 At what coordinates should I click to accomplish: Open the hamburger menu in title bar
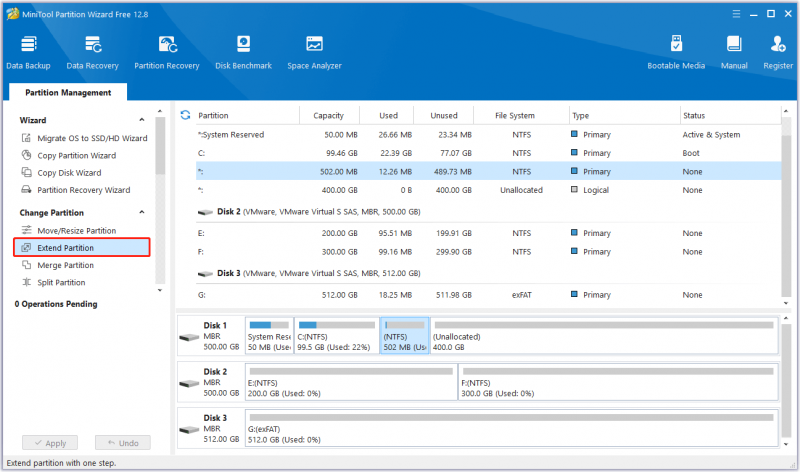coord(736,14)
